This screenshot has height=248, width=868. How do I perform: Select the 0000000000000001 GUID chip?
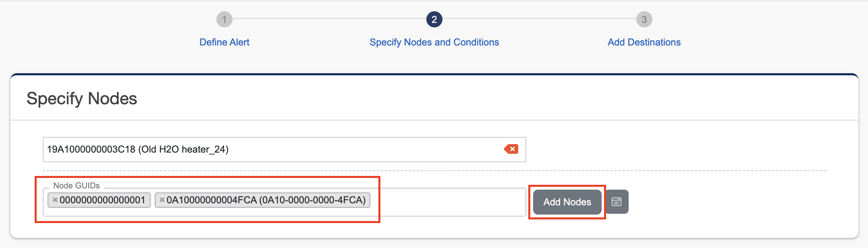(x=102, y=200)
